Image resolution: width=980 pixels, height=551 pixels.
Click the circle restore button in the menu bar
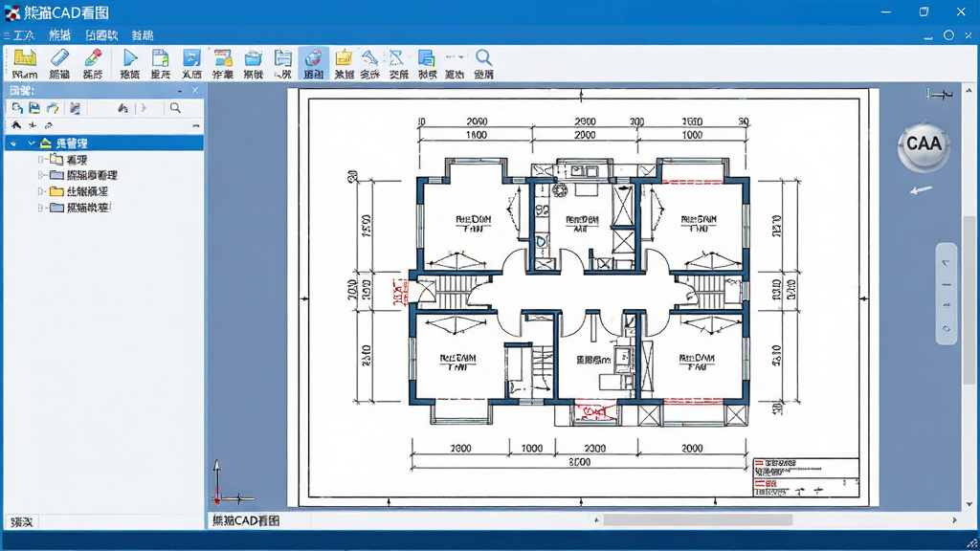click(x=948, y=35)
